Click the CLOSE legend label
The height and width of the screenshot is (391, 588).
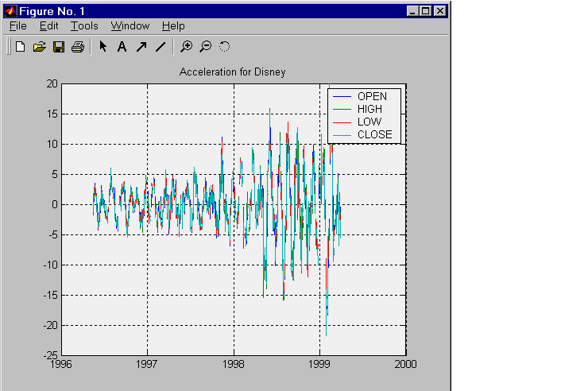tap(374, 135)
